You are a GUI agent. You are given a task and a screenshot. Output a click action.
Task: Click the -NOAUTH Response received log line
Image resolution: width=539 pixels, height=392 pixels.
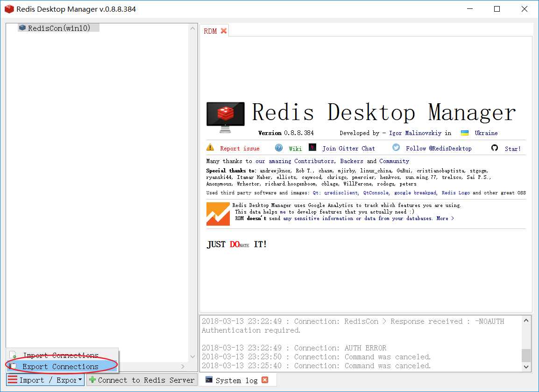(x=353, y=326)
